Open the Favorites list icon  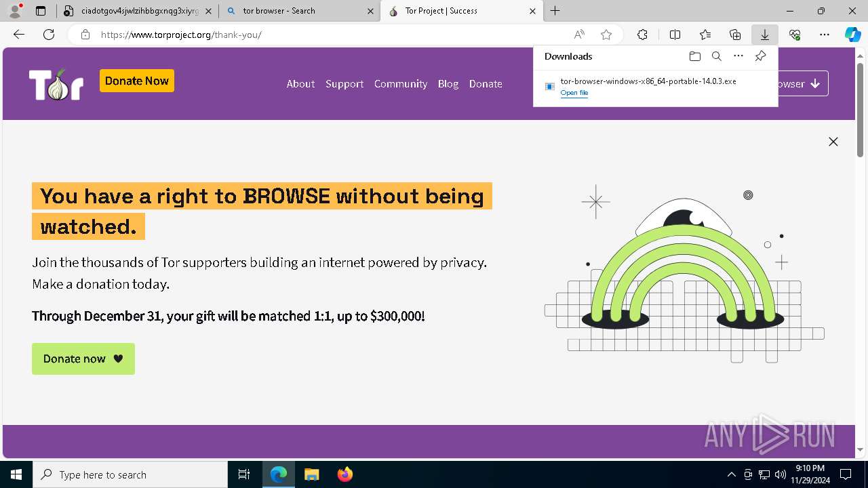705,35
